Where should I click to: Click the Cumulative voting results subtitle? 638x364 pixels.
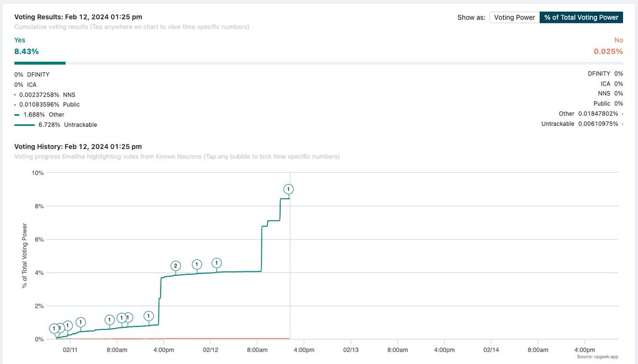pos(131,27)
